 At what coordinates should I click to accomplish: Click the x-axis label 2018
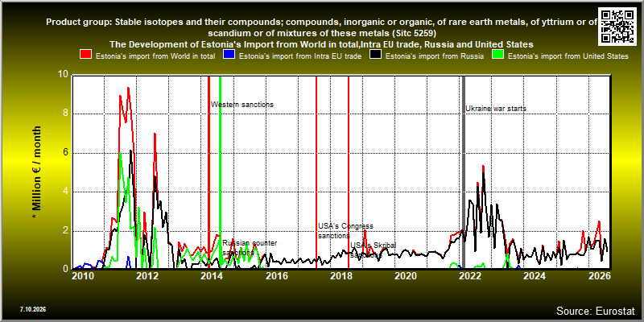(x=341, y=276)
